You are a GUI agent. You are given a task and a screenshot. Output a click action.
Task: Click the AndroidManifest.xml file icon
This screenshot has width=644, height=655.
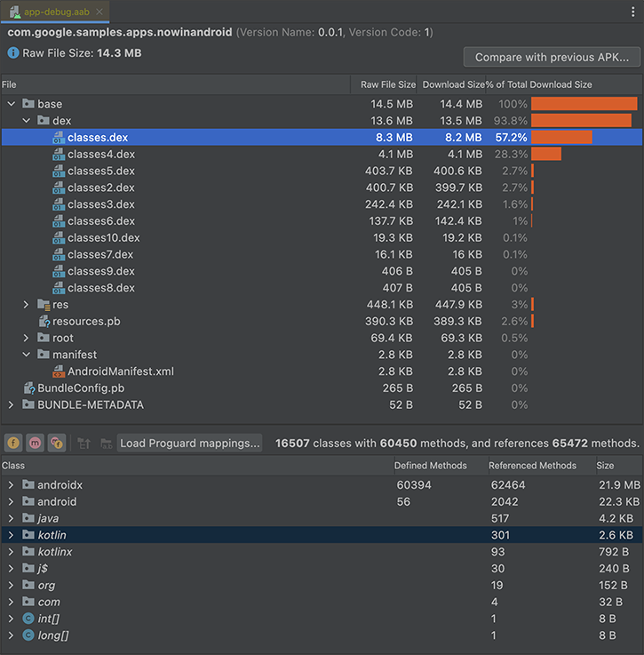coord(59,371)
